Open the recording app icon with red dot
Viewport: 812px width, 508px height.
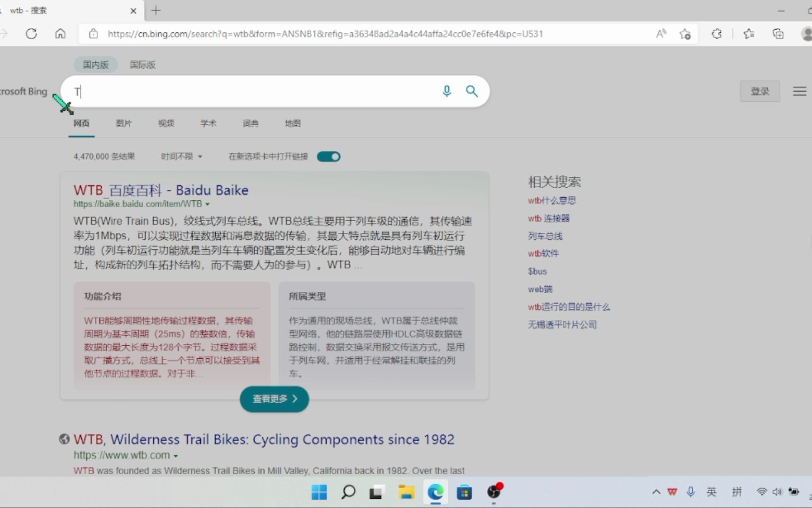click(494, 492)
